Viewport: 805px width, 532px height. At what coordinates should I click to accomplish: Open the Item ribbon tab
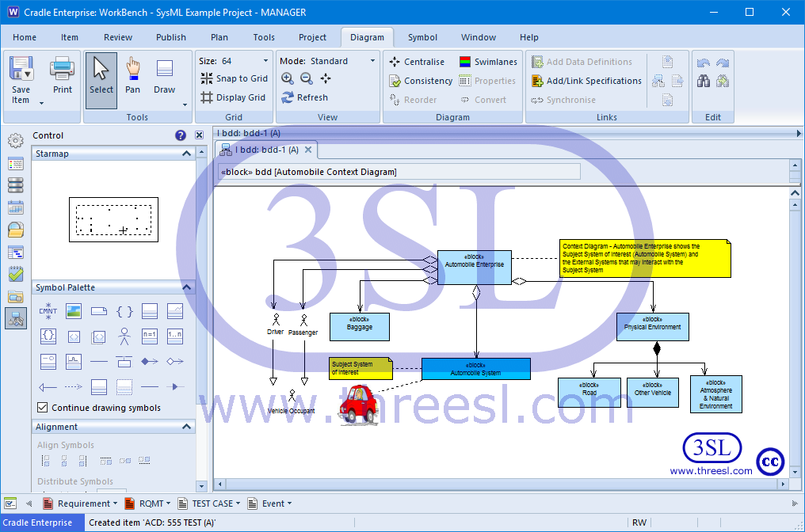[70, 37]
